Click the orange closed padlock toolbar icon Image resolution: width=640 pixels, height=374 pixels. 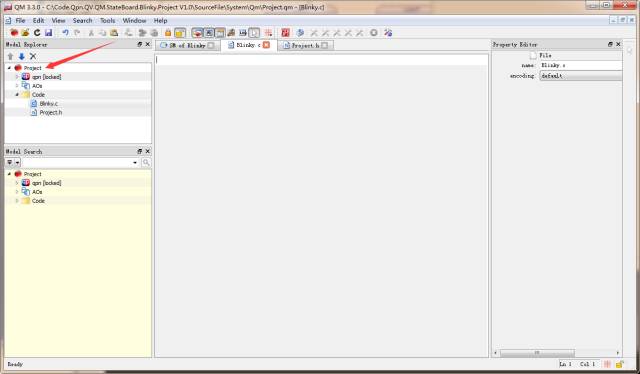click(168, 33)
